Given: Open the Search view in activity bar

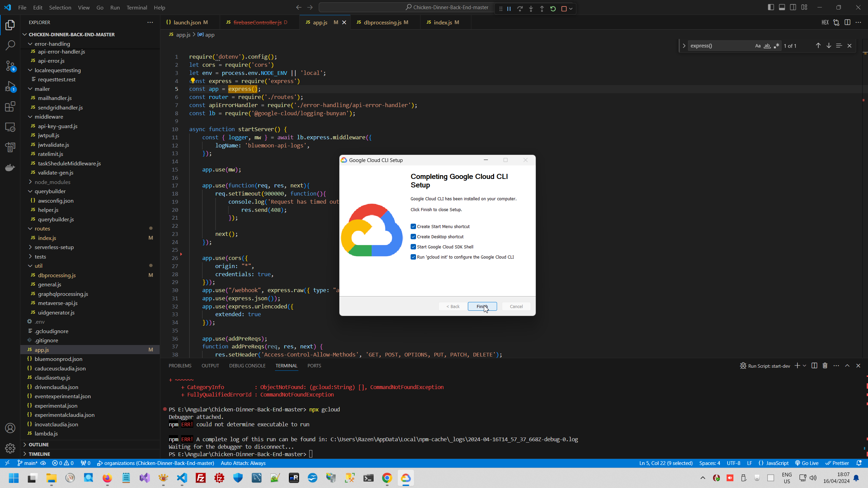Looking at the screenshot, I should point(10,45).
